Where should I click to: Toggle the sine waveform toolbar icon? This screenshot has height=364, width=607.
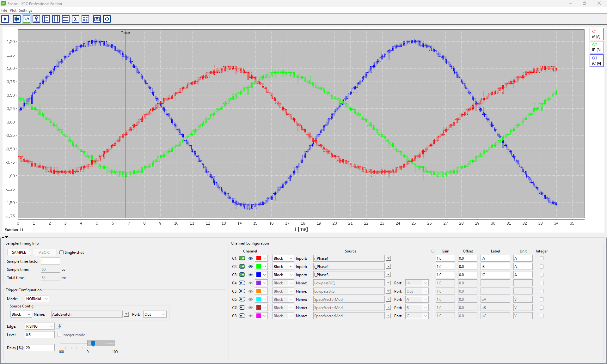click(x=27, y=19)
